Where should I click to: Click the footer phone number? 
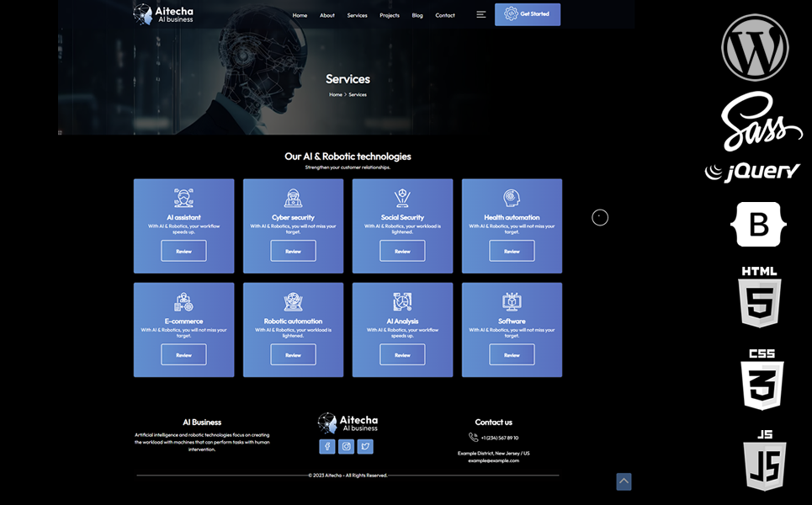(x=499, y=438)
